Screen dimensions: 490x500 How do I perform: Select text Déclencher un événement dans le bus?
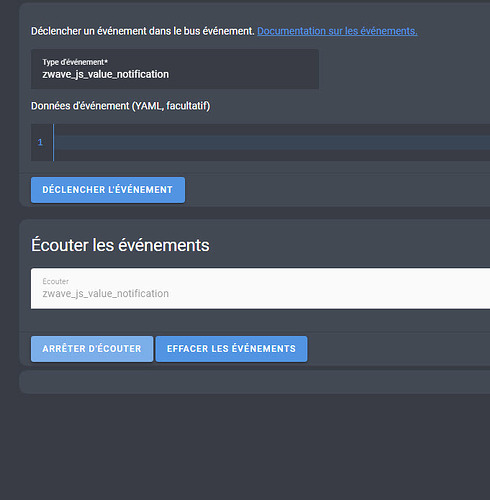click(x=116, y=31)
